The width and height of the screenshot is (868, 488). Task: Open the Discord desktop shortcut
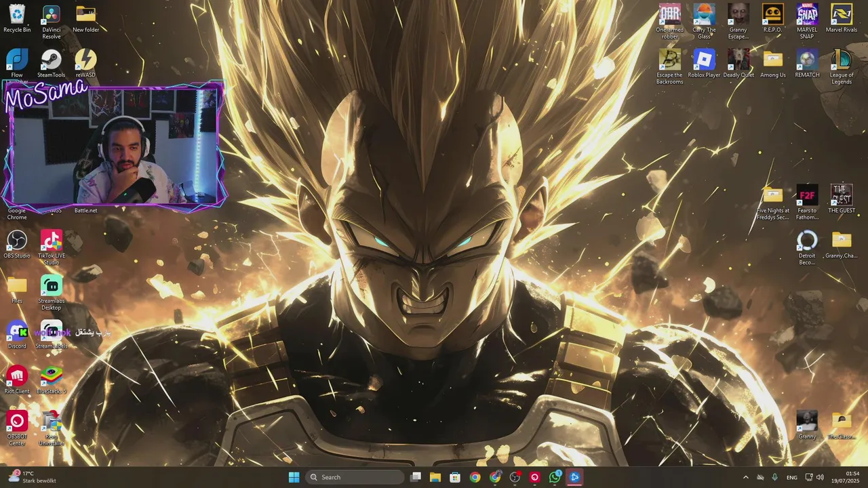[17, 335]
